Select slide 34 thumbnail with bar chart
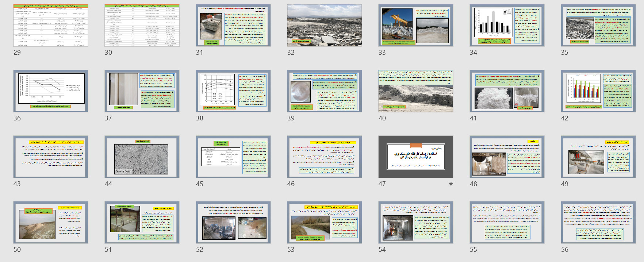Viewport: 644px width, 262px height. coord(507,25)
